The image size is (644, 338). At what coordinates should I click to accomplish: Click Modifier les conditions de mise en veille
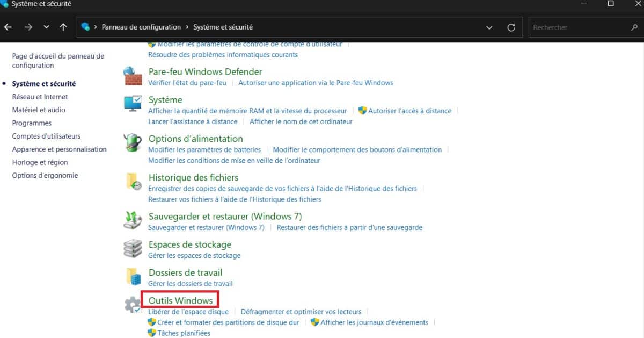click(234, 160)
